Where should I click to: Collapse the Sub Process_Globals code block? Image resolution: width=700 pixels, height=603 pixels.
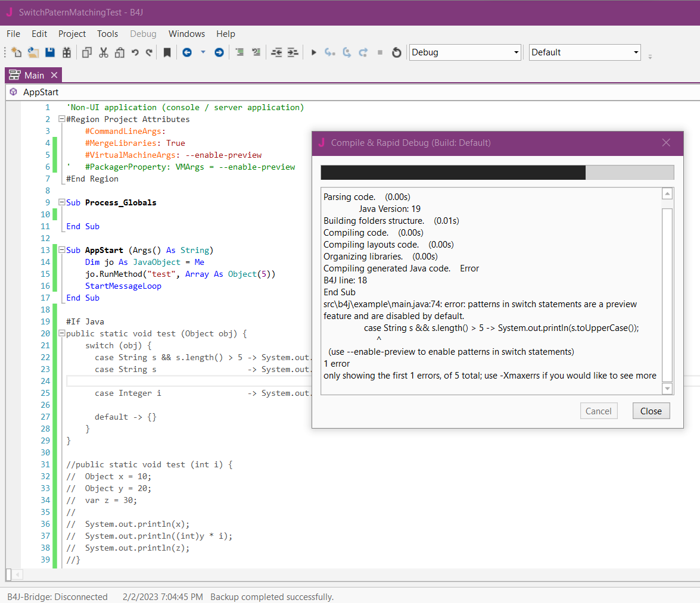(x=61, y=202)
